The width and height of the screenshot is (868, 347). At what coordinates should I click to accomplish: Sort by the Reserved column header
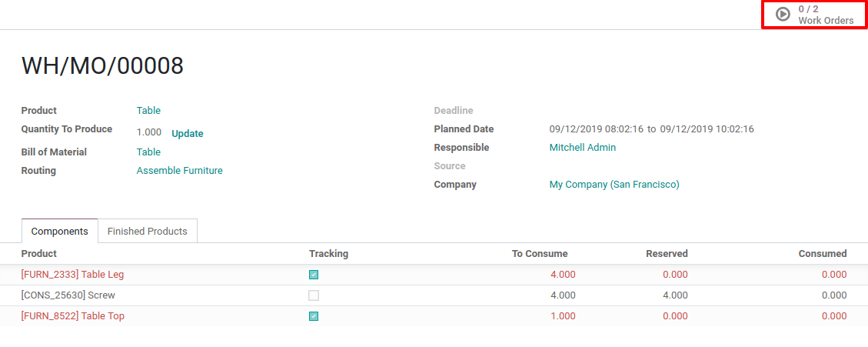click(x=667, y=254)
